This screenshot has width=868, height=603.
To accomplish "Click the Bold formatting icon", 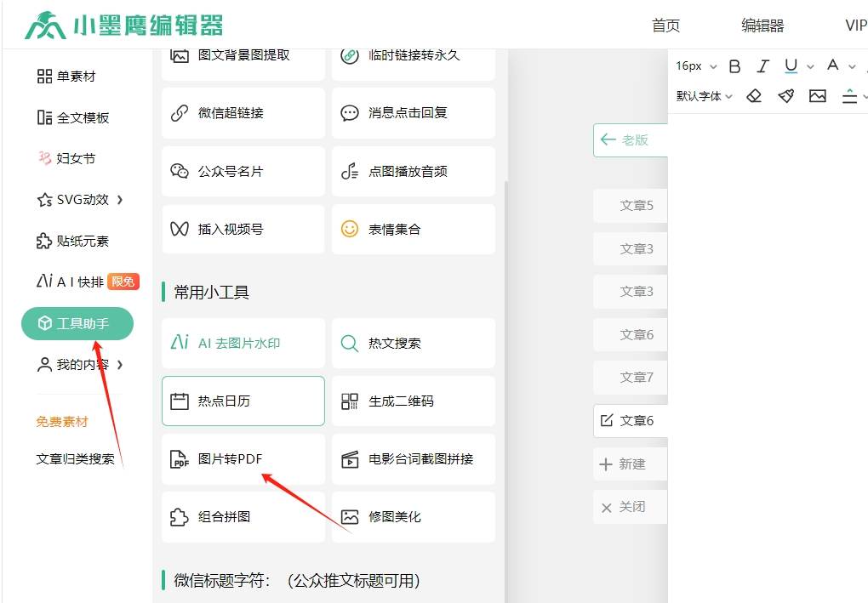I will (735, 66).
